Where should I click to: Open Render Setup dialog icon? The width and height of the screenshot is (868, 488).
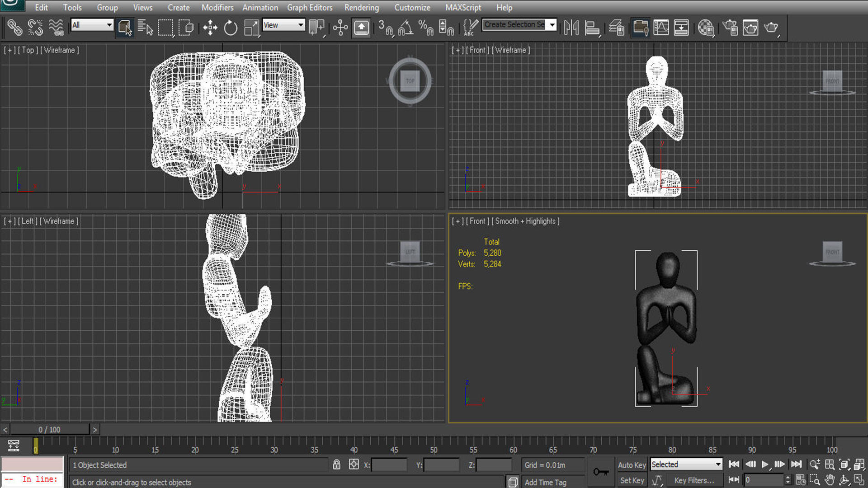tap(730, 28)
